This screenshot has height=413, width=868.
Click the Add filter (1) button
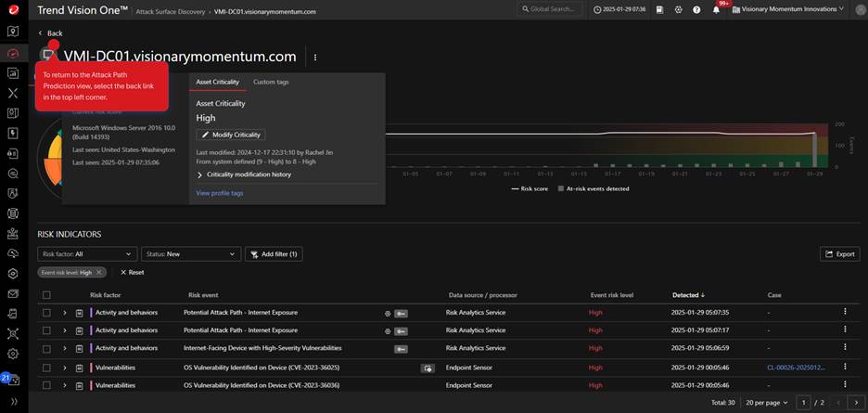point(274,254)
